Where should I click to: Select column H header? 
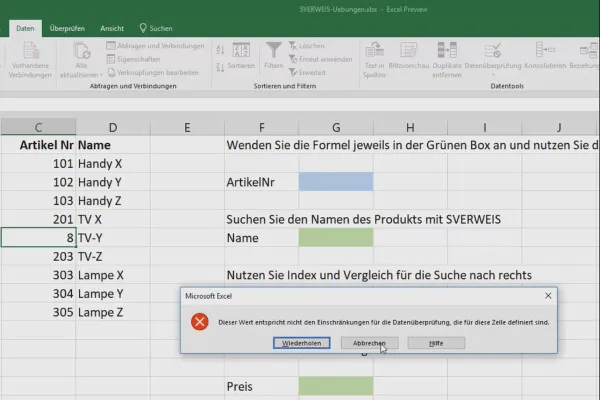(x=410, y=127)
